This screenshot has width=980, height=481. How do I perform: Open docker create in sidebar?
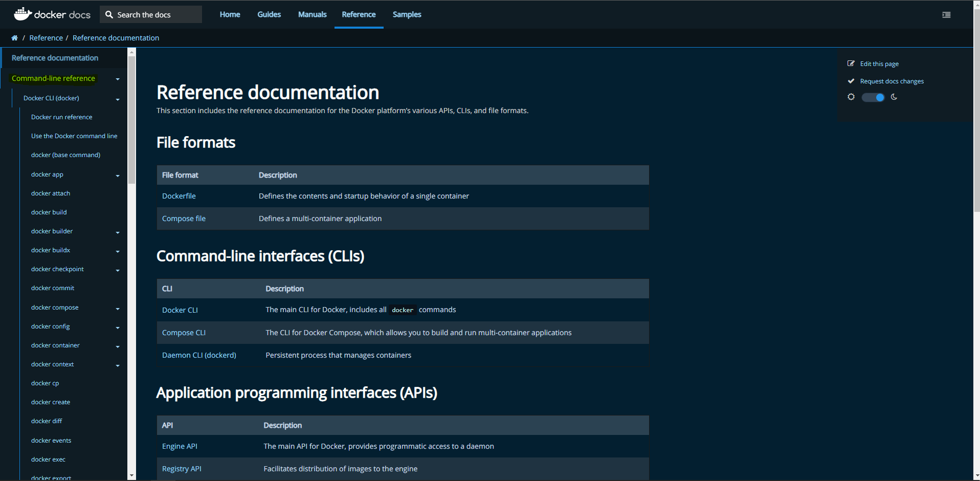pyautogui.click(x=50, y=402)
